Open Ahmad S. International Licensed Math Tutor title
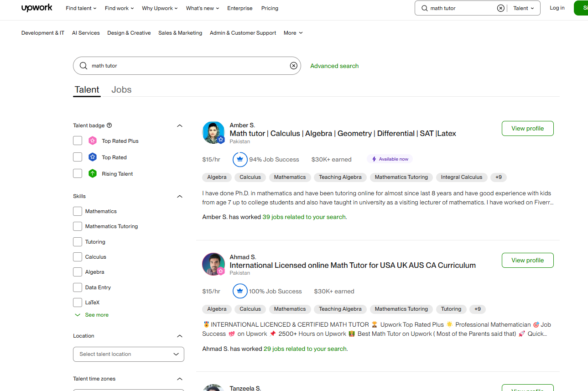The width and height of the screenshot is (588, 391). tap(353, 265)
